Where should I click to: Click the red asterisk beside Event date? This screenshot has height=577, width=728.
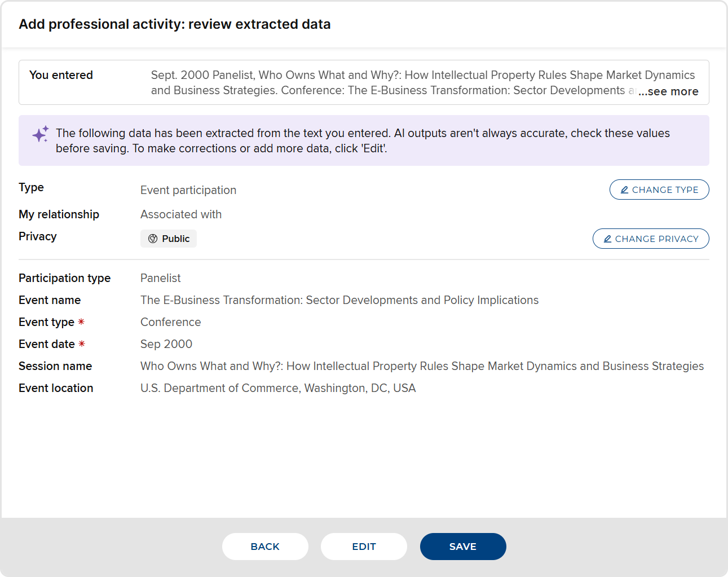[x=82, y=344]
